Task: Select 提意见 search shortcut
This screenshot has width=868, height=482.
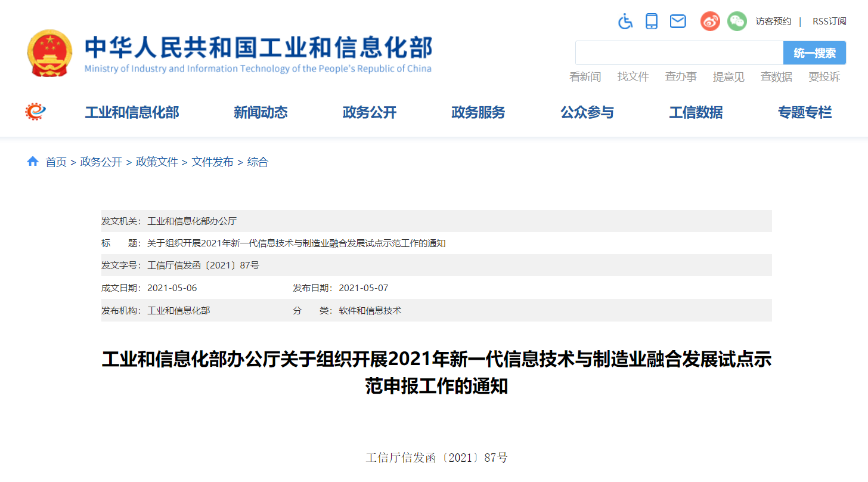Action: tap(728, 77)
